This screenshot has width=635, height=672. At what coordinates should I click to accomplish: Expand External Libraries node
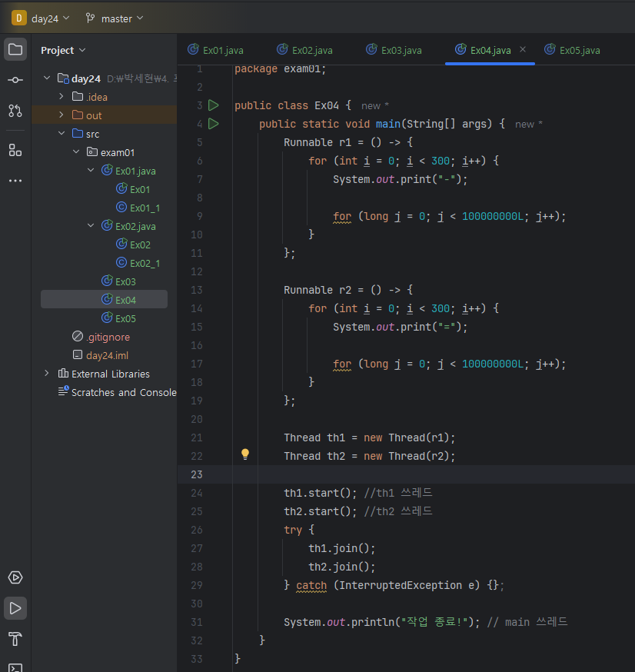click(47, 373)
